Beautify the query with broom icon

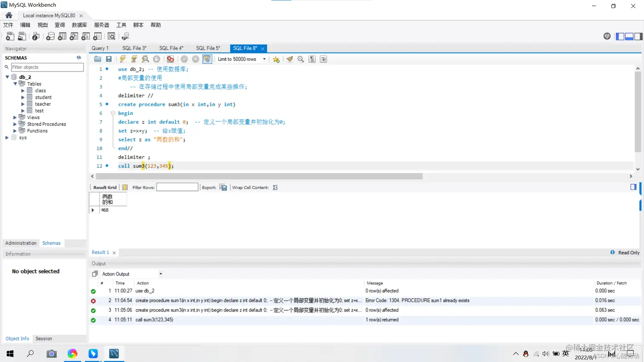pos(290,59)
